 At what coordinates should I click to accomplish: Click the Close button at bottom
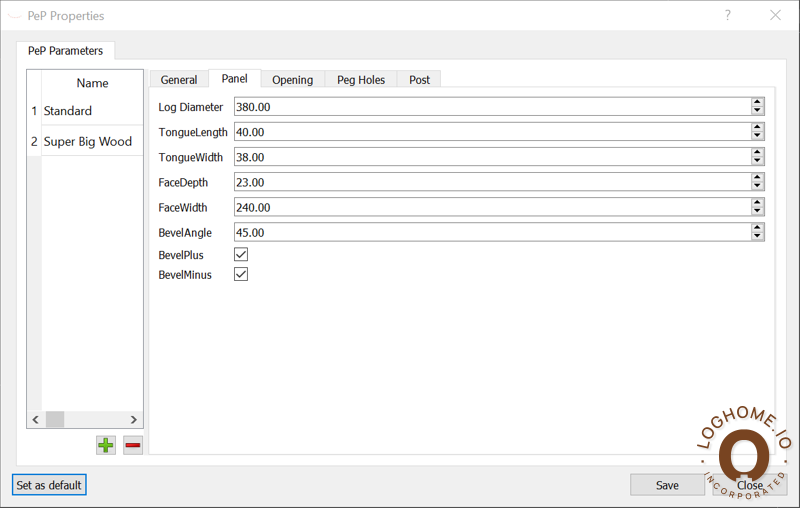[x=749, y=485]
